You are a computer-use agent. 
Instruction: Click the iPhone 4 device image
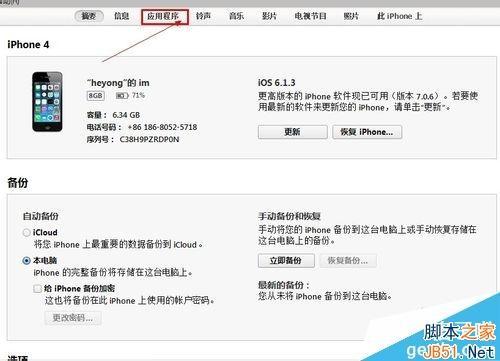point(47,102)
